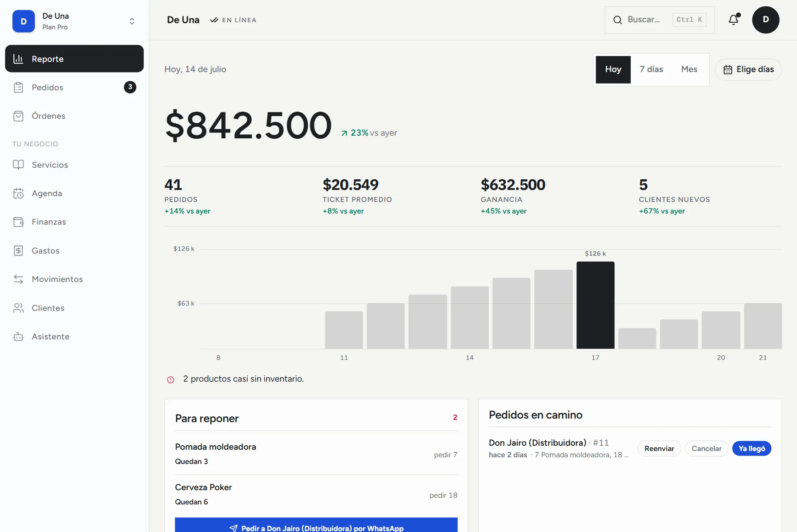Viewport: 797px width, 532px height.
Task: Click the search magnifier icon
Action: coord(617,20)
